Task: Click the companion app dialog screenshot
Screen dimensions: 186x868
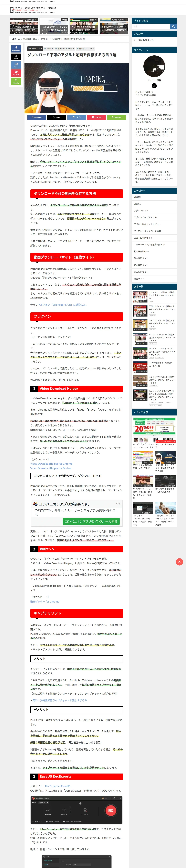Action: [x=77, y=513]
